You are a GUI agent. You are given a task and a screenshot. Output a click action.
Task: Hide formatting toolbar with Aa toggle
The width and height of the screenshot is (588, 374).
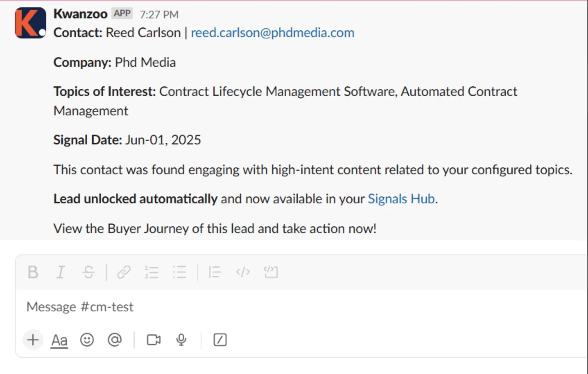59,340
